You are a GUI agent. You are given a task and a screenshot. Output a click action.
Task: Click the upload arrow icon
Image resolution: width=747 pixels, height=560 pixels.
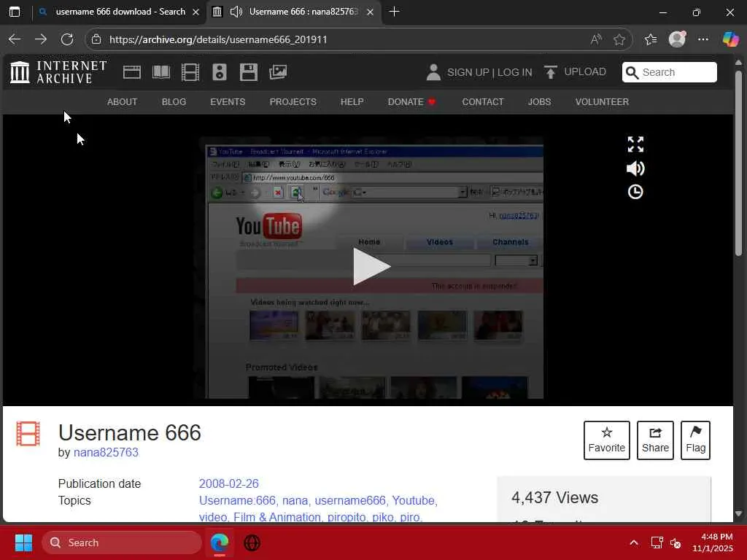[x=550, y=72]
